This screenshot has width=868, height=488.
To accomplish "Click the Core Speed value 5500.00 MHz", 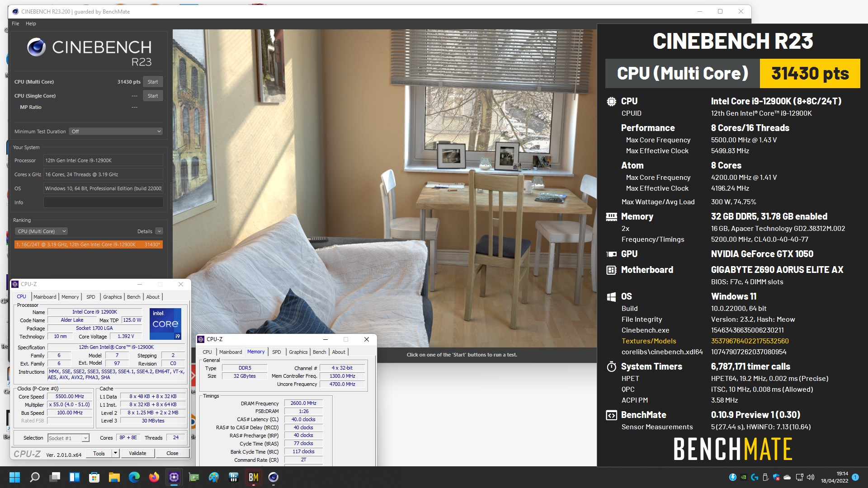I will coord(70,396).
